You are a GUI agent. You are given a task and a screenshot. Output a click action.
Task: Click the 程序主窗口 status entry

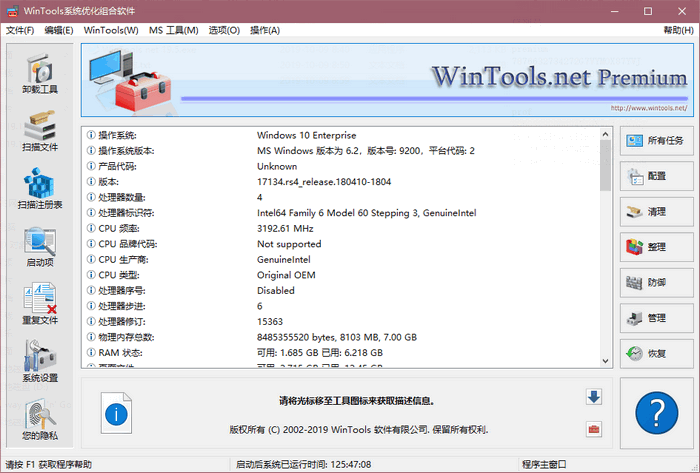544,465
